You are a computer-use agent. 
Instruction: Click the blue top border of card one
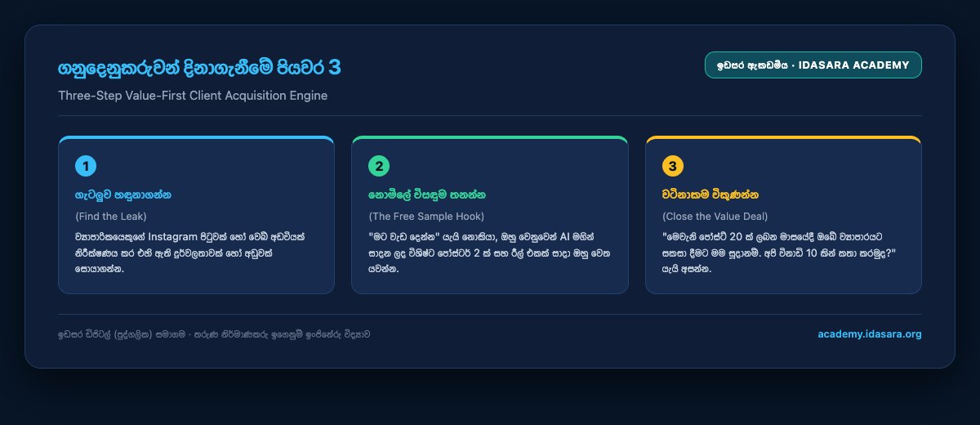[x=196, y=137]
